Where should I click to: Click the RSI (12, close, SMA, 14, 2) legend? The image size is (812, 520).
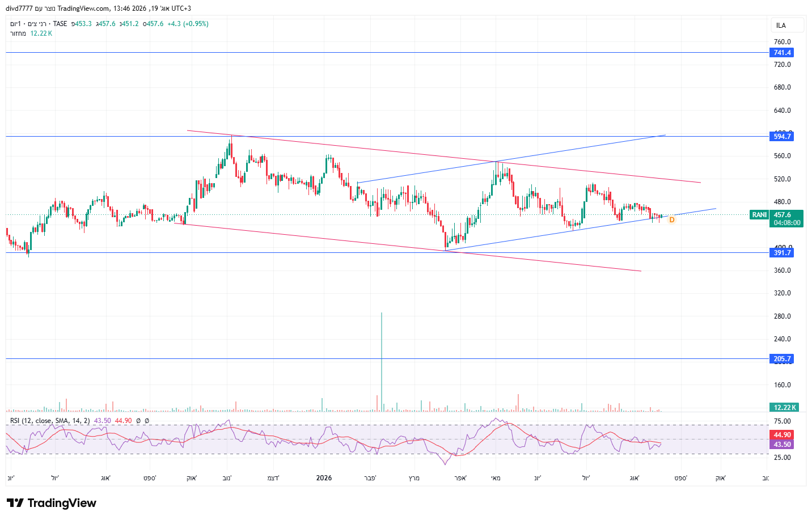coord(50,421)
